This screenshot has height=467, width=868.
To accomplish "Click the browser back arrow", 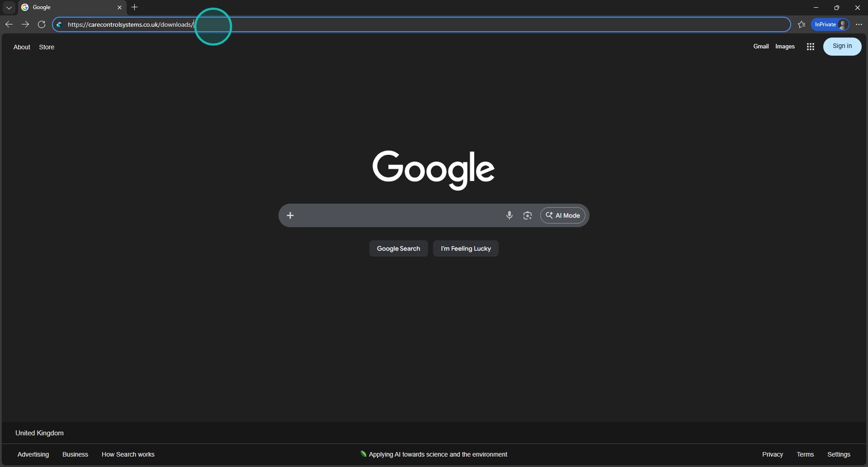I will coord(9,24).
